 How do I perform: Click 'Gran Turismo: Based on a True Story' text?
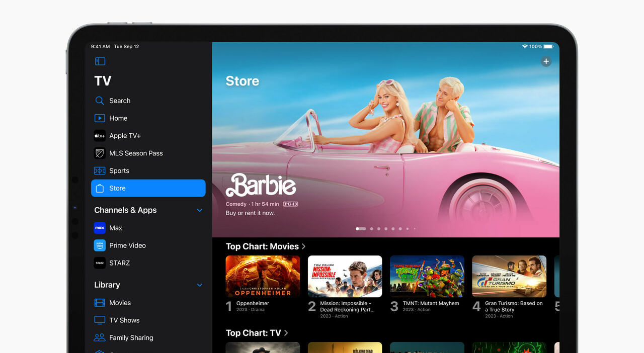pos(514,307)
